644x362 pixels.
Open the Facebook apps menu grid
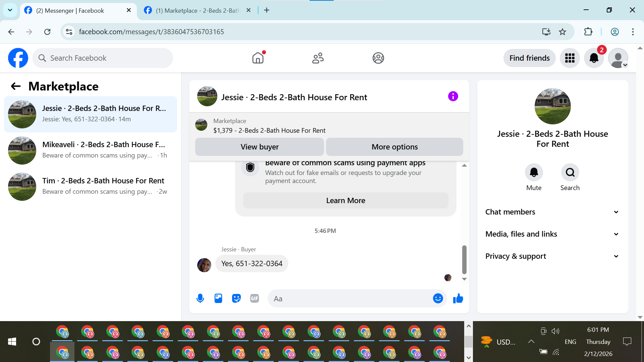click(x=570, y=58)
